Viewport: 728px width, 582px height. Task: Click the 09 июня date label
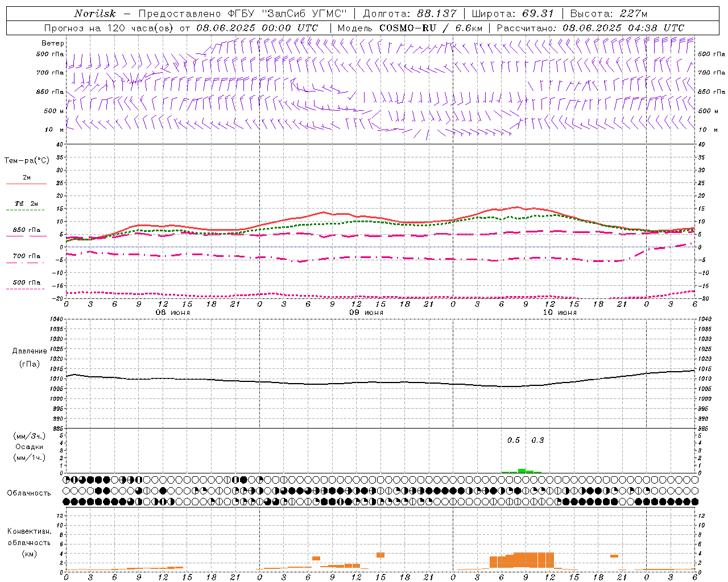point(366,313)
